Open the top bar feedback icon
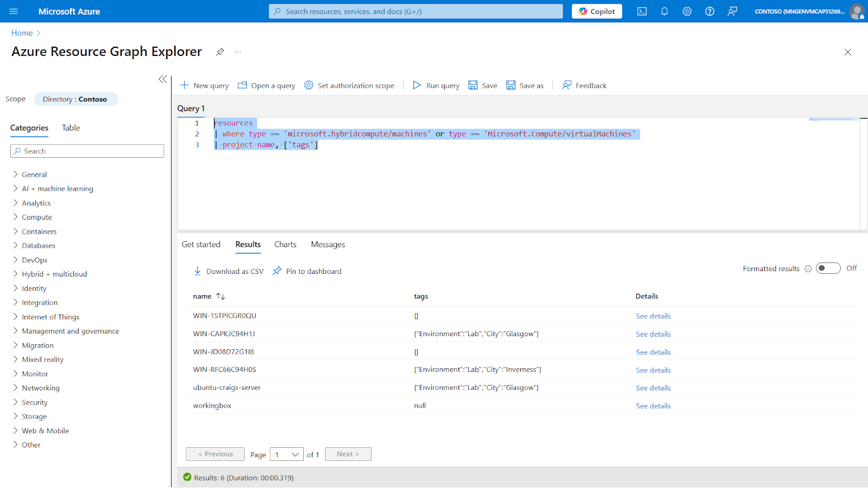The image size is (868, 488). 732,11
